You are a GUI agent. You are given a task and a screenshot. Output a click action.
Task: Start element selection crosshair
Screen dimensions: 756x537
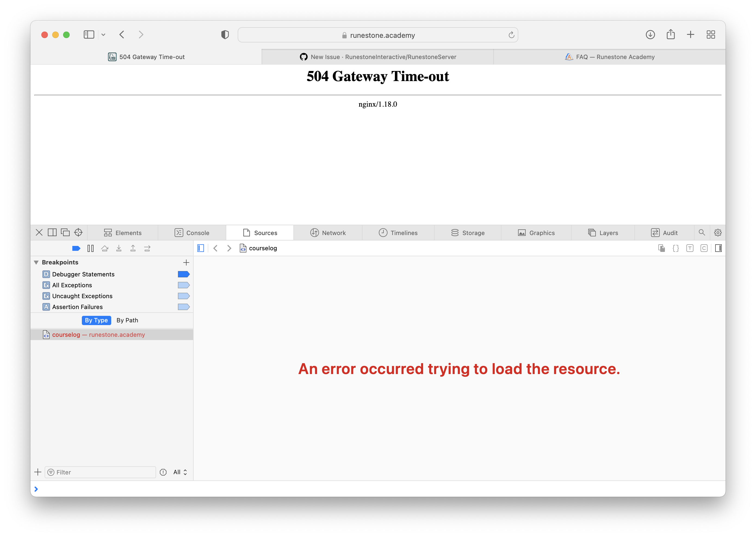coord(78,233)
